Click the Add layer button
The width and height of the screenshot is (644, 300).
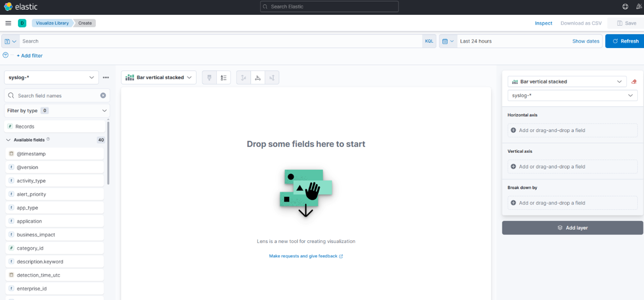click(572, 228)
